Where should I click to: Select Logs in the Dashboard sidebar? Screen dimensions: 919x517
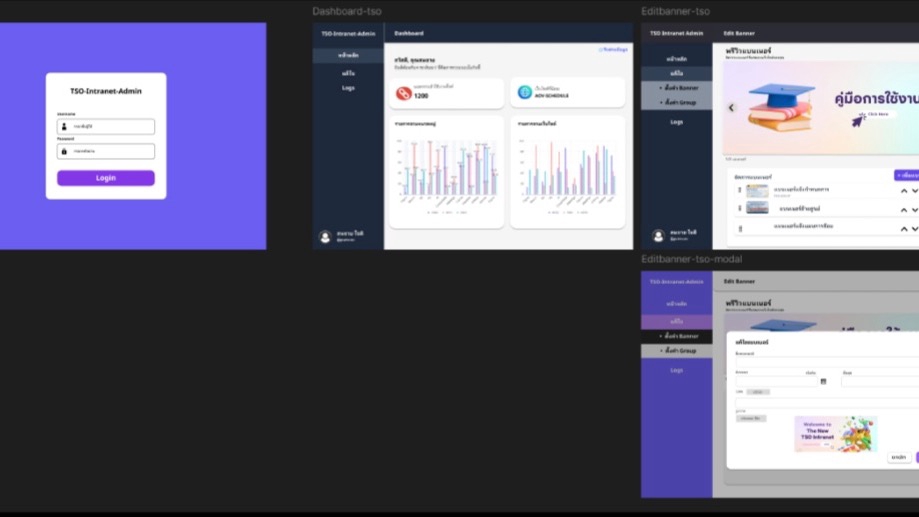point(348,88)
